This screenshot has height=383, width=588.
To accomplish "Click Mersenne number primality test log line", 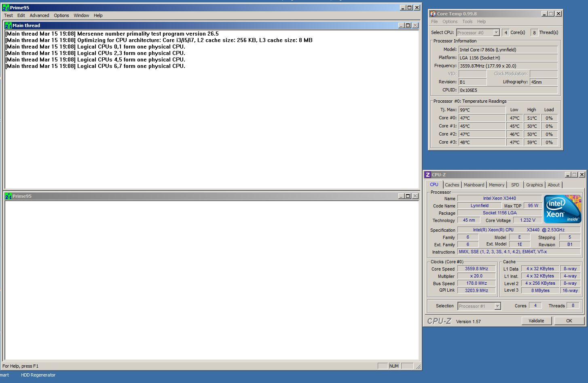I will point(112,34).
